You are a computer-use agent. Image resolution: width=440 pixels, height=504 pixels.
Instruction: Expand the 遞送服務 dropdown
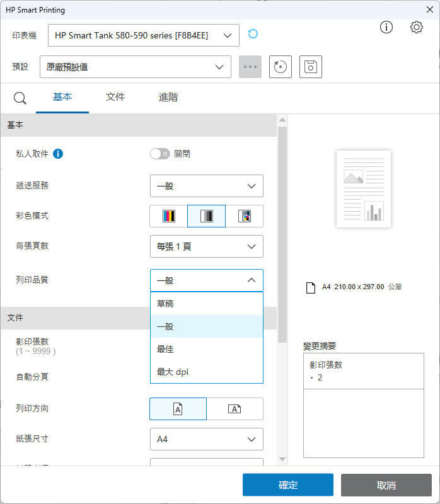pyautogui.click(x=207, y=186)
